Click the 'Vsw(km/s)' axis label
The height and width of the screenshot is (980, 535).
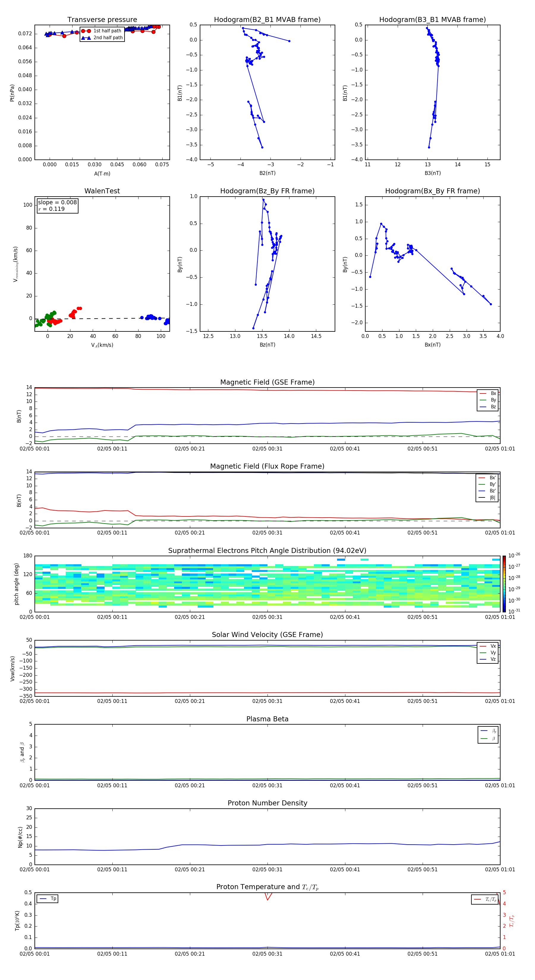pos(12,668)
